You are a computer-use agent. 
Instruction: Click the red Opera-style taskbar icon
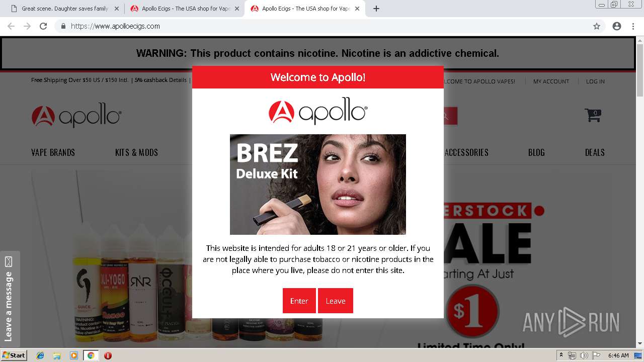pos(108,355)
